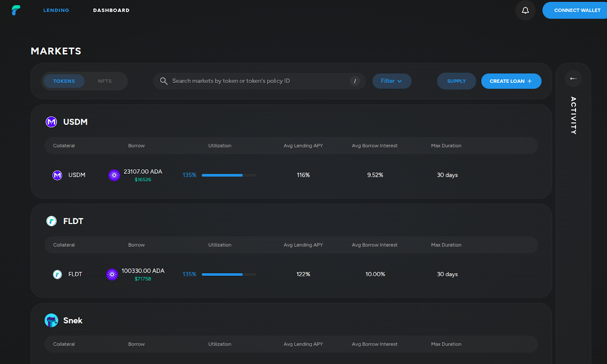Viewport: 607px width, 364px height.
Task: Open the Lending nav tab
Action: (56, 10)
